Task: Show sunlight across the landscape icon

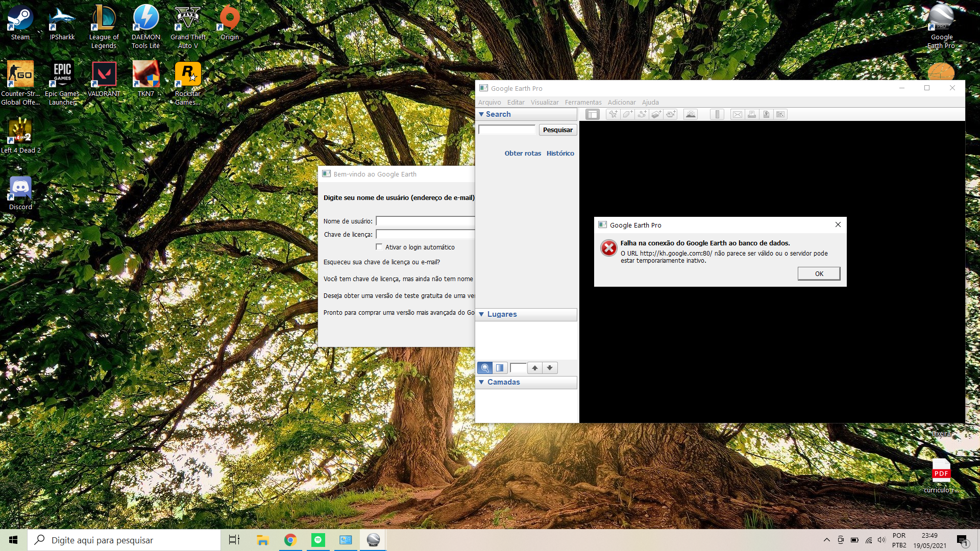Action: (x=691, y=114)
